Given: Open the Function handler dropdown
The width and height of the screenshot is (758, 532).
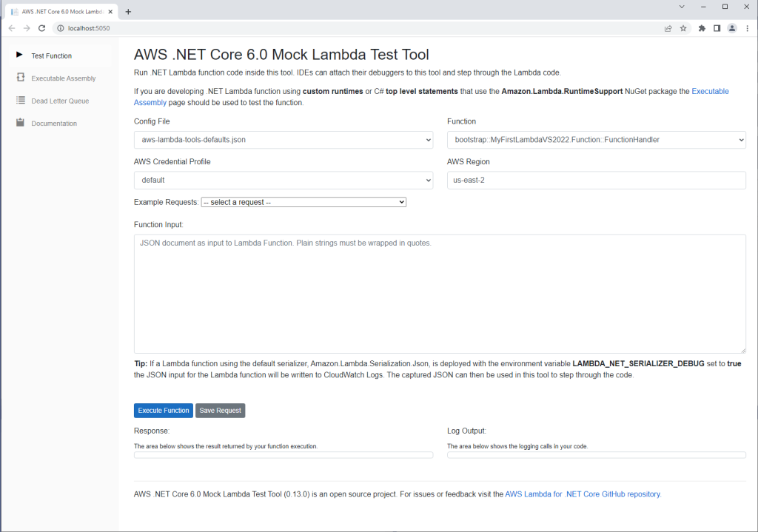Looking at the screenshot, I should coord(596,139).
